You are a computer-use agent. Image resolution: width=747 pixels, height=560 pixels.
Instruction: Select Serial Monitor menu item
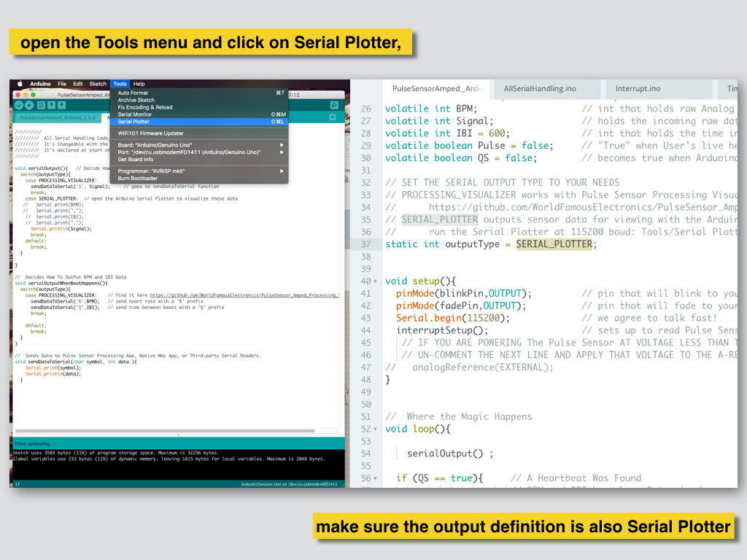pyautogui.click(x=199, y=114)
